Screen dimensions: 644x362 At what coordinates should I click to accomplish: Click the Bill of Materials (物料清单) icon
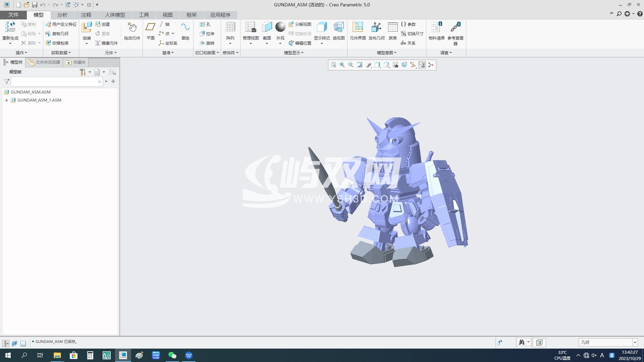coord(436,31)
